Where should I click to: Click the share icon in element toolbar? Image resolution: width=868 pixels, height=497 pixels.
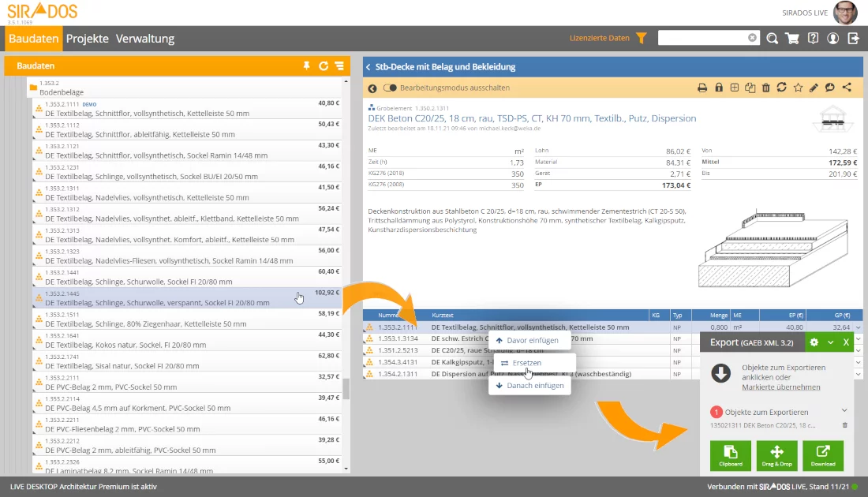tap(847, 88)
